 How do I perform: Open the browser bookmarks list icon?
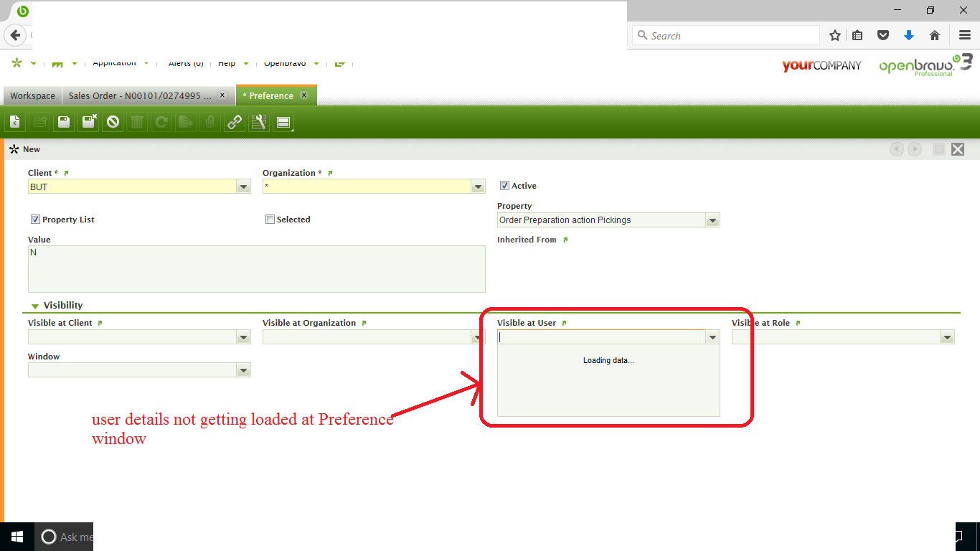coord(857,35)
